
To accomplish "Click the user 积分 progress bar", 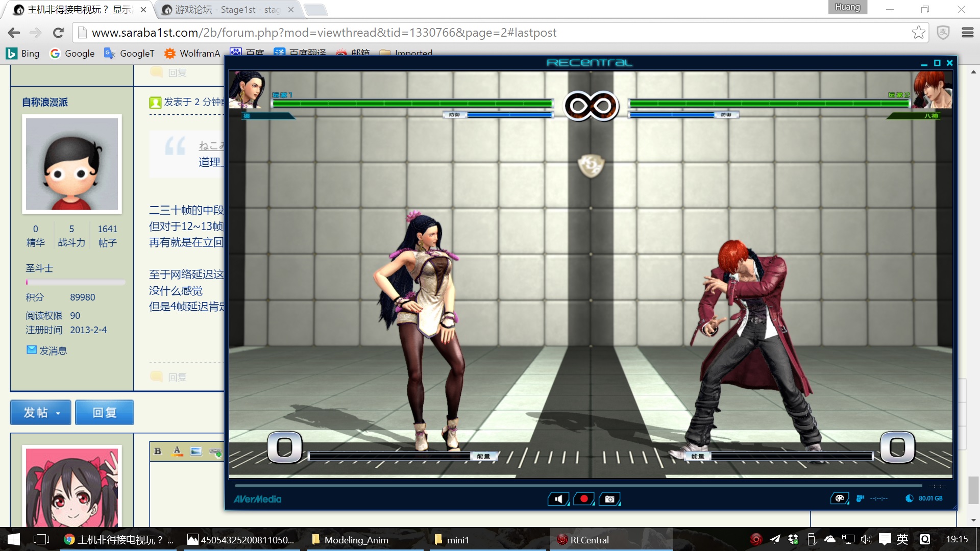I will click(75, 282).
